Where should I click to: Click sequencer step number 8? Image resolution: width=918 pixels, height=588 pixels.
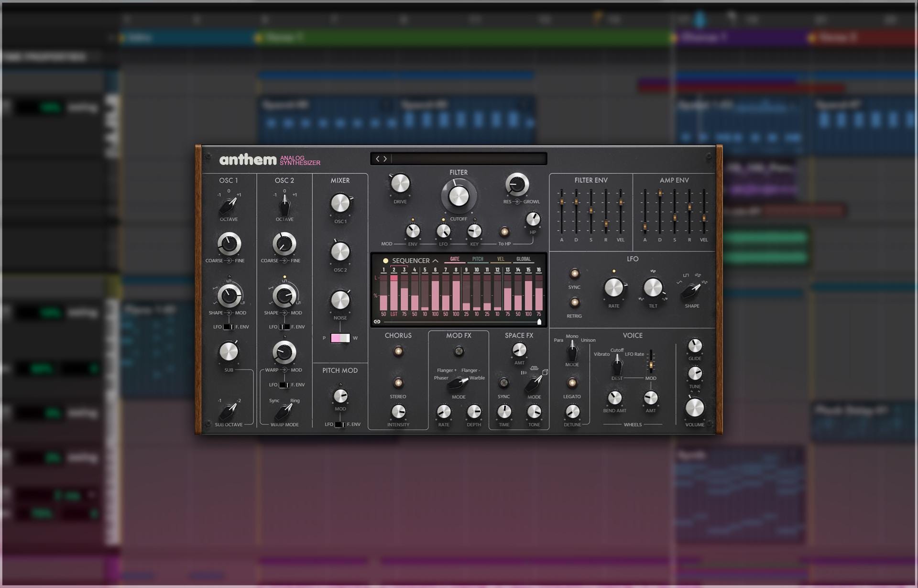point(456,270)
